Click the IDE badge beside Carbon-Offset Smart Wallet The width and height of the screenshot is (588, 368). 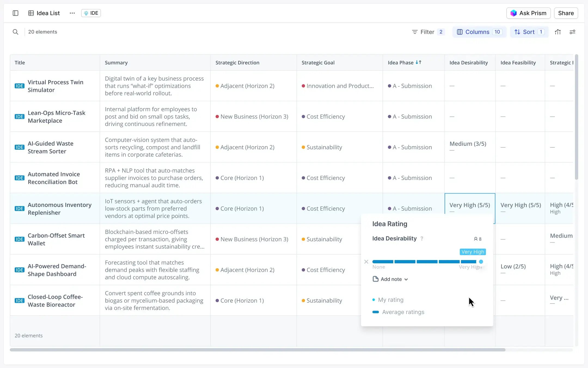tap(19, 239)
